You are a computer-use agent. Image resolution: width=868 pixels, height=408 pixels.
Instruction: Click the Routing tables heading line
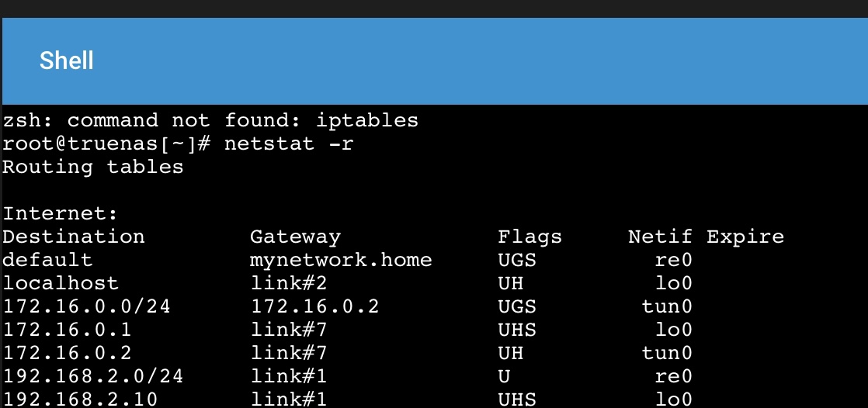(93, 167)
